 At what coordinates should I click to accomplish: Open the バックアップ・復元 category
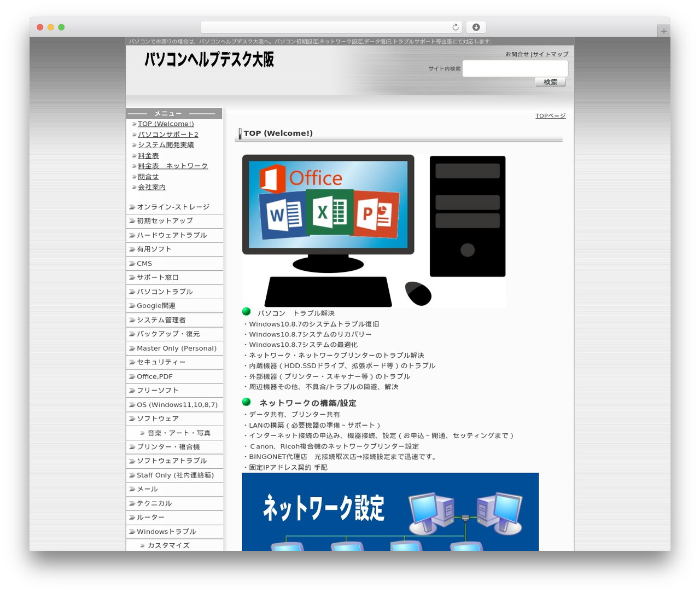pos(174,334)
